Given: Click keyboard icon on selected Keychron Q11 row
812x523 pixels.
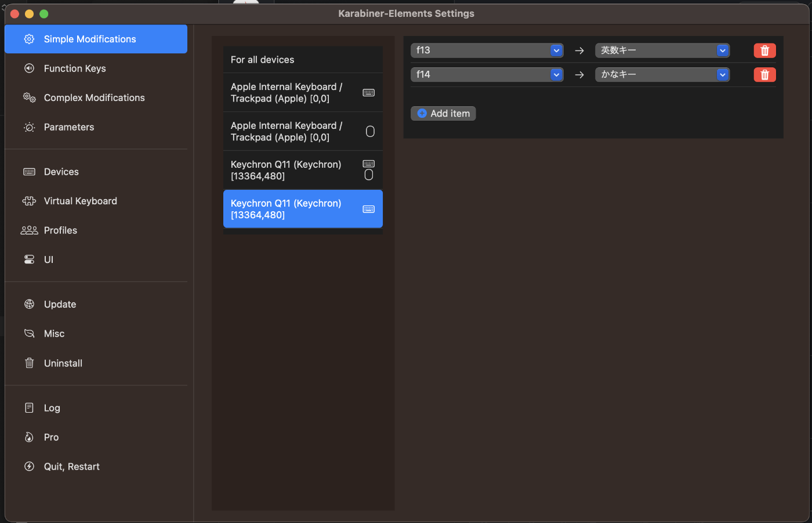Looking at the screenshot, I should [x=368, y=209].
